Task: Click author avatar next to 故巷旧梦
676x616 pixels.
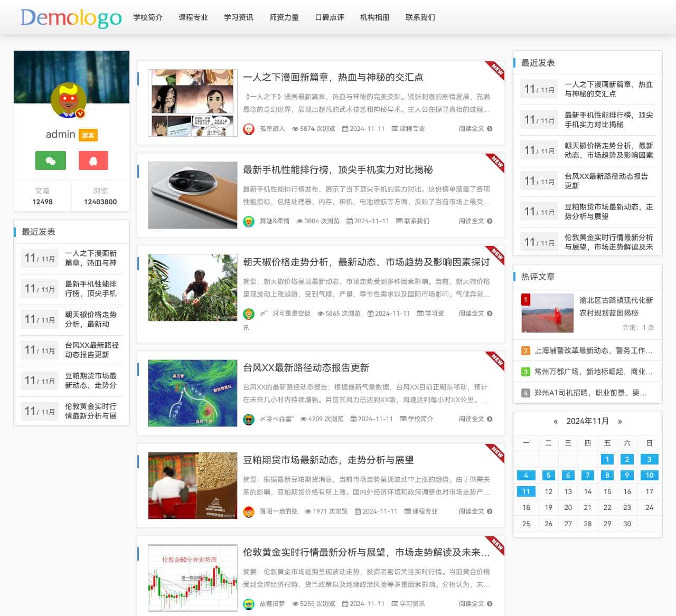Action: (249, 604)
